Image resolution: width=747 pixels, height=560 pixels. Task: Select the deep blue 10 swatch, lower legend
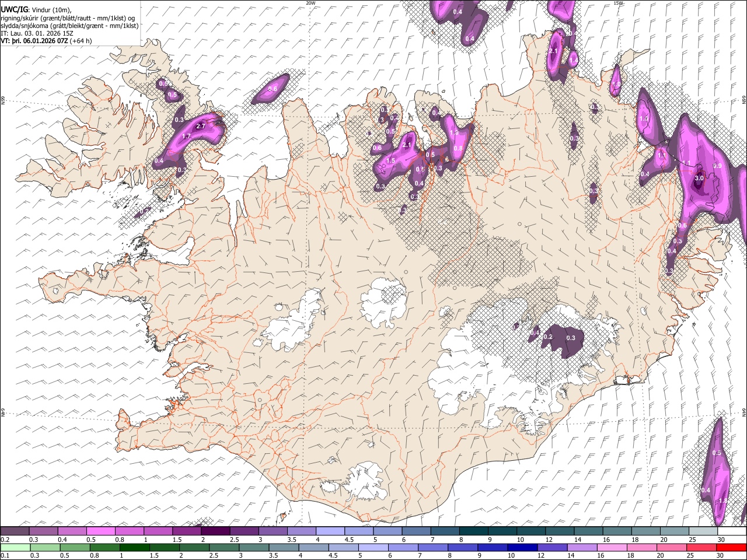(523, 547)
